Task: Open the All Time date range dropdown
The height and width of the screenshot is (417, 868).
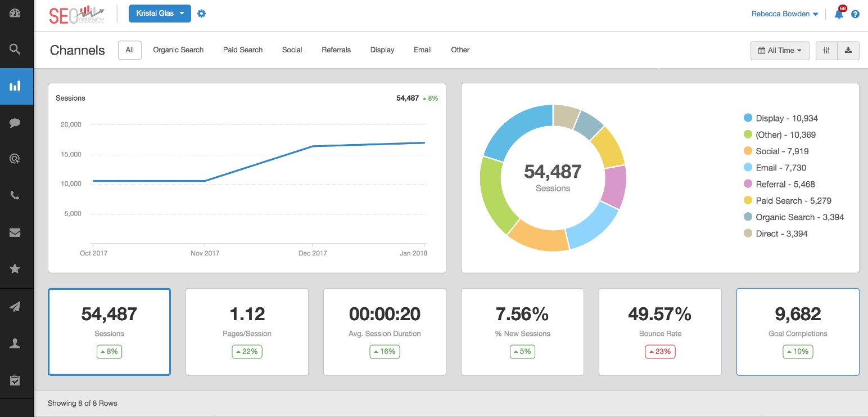Action: pyautogui.click(x=779, y=50)
